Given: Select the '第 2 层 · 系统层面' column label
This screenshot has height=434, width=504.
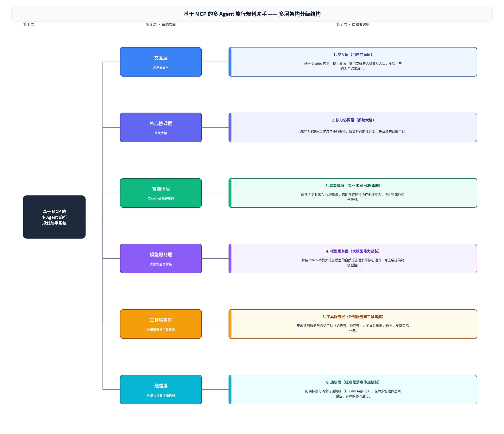Looking at the screenshot, I should [x=161, y=24].
